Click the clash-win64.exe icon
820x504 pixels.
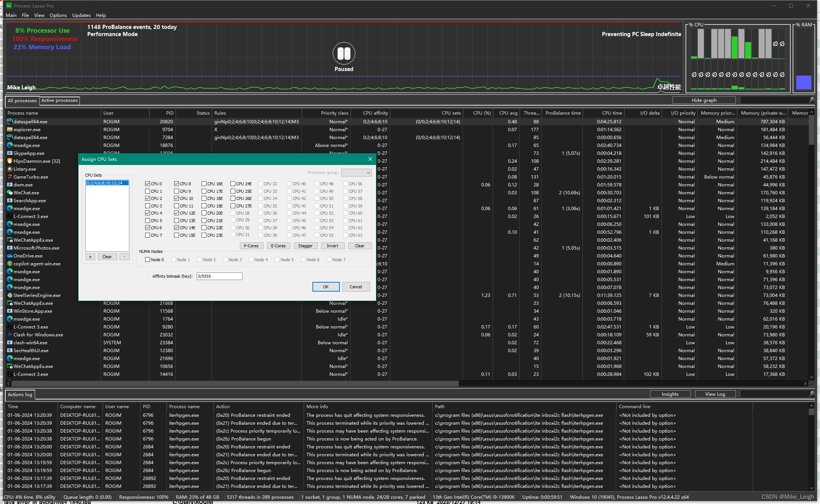[x=10, y=342]
